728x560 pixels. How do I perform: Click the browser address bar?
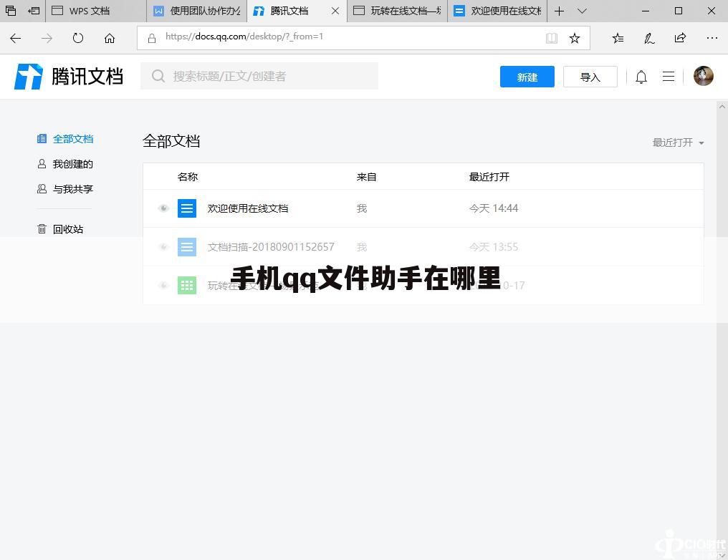tap(363, 38)
